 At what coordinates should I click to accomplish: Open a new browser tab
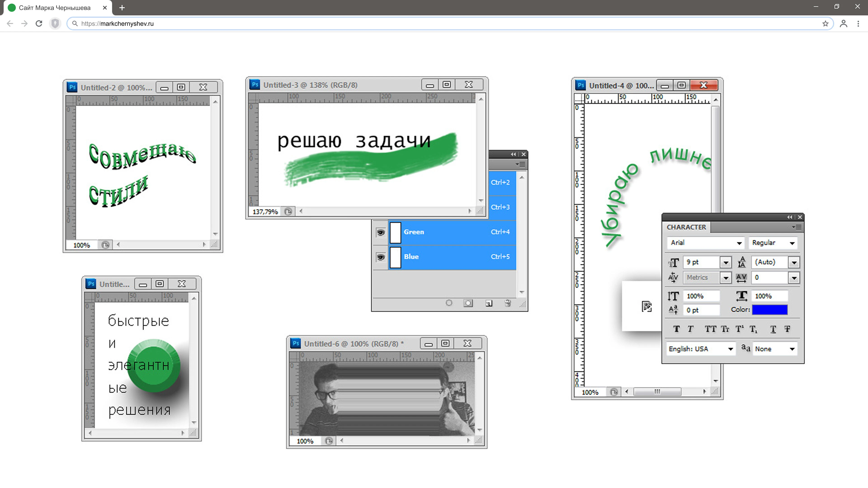click(x=122, y=8)
